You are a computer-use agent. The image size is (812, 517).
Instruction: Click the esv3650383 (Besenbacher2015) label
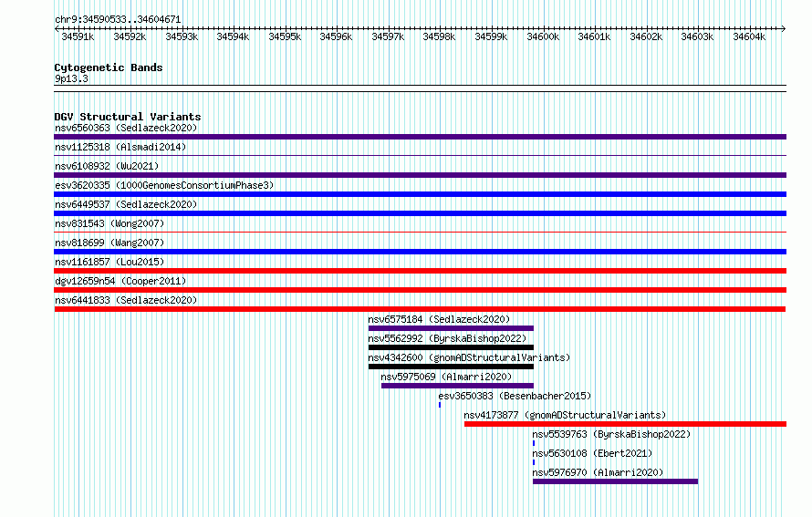(x=515, y=396)
